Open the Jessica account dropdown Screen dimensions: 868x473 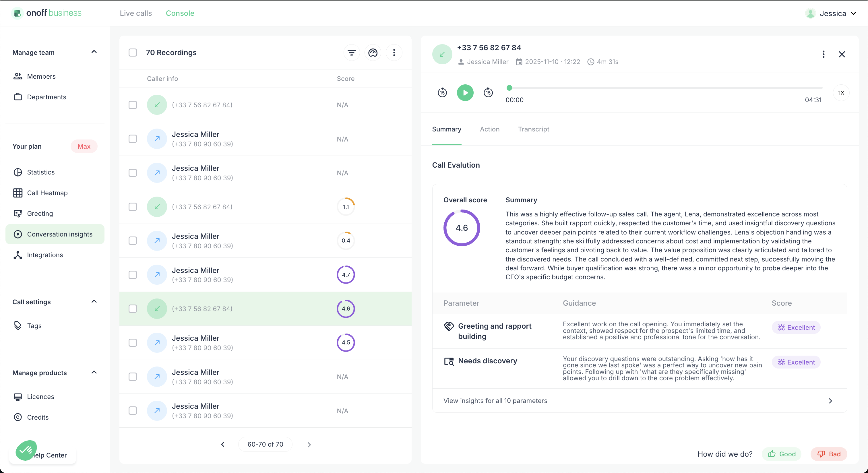[x=831, y=13]
